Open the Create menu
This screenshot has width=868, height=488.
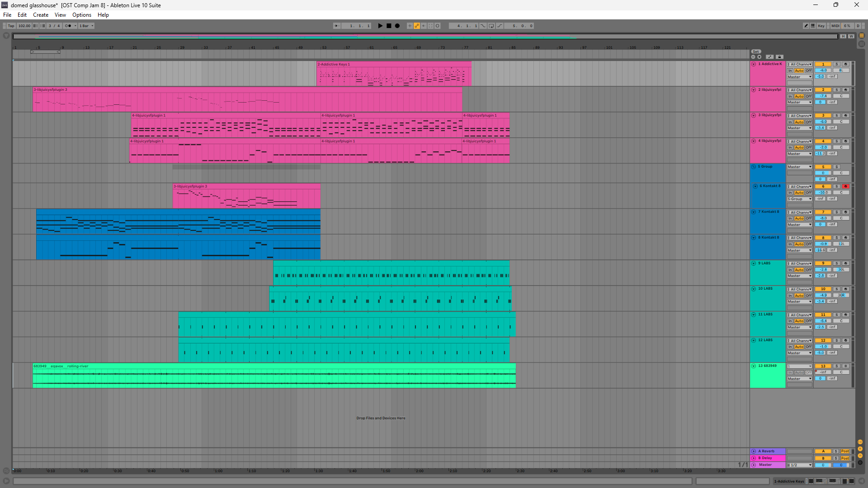click(x=40, y=15)
